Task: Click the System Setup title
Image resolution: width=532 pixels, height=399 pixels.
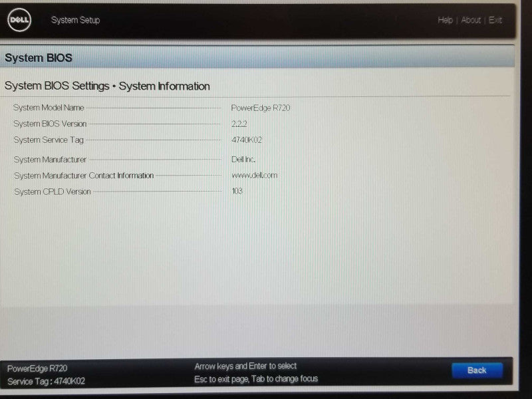Action: [75, 20]
